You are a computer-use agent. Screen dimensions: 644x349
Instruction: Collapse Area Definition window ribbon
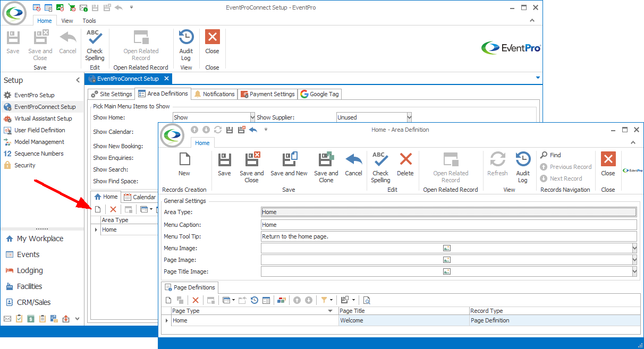[633, 143]
